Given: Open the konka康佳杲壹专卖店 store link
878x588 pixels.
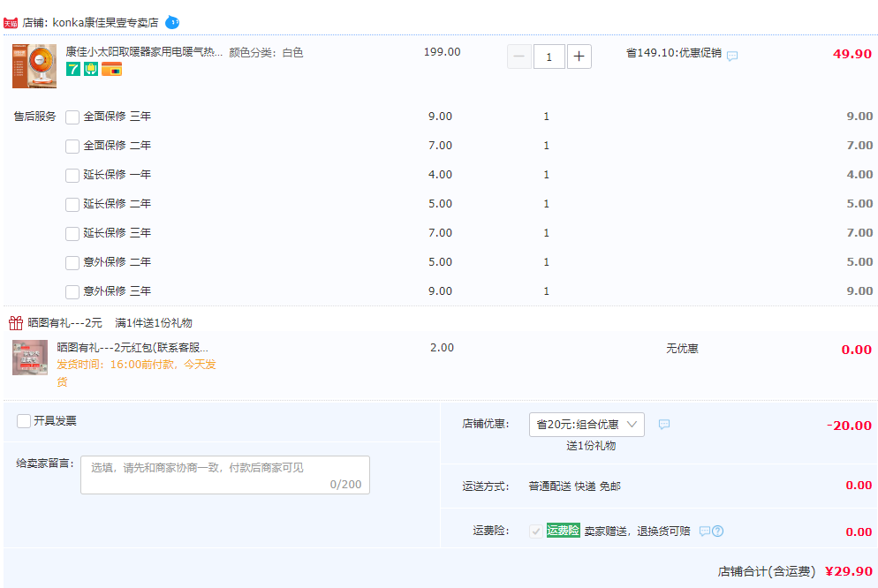Looking at the screenshot, I should pos(105,22).
